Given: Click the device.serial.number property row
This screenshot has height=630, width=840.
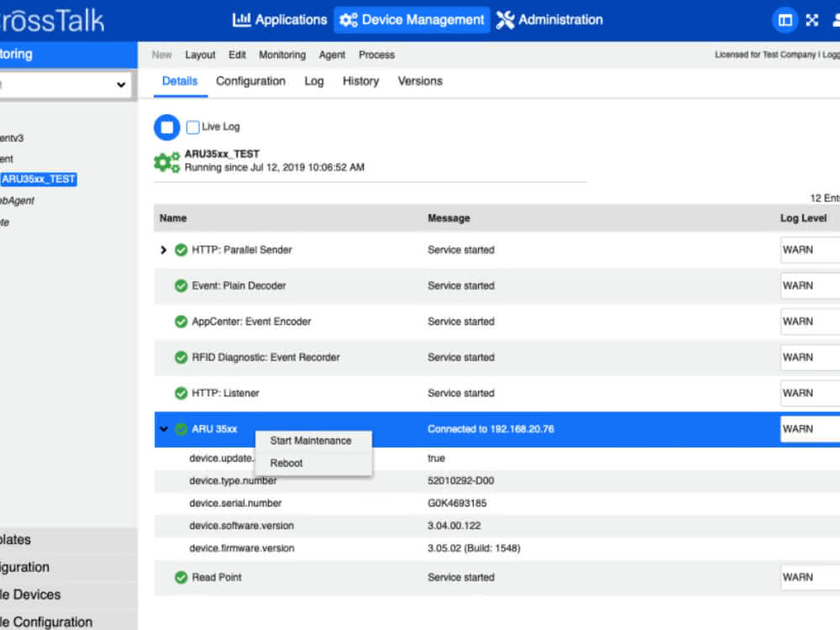Looking at the screenshot, I should pyautogui.click(x=497, y=503).
